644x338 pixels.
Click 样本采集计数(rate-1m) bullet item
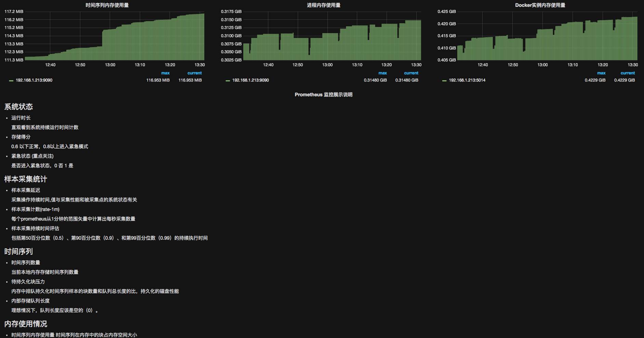pos(35,209)
